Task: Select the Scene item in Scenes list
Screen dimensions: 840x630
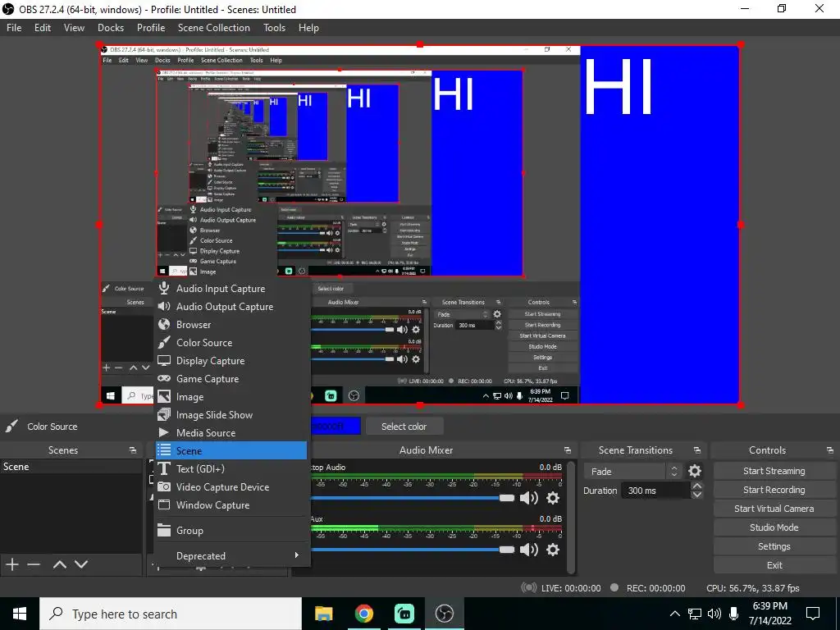Action: coord(71,467)
